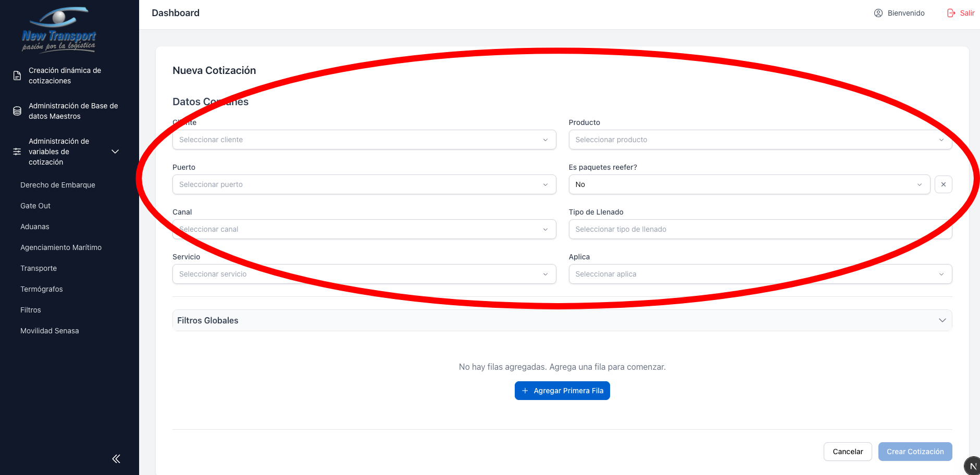Click the sliders icon for variables de cotización
This screenshot has width=980, height=475.
17,152
